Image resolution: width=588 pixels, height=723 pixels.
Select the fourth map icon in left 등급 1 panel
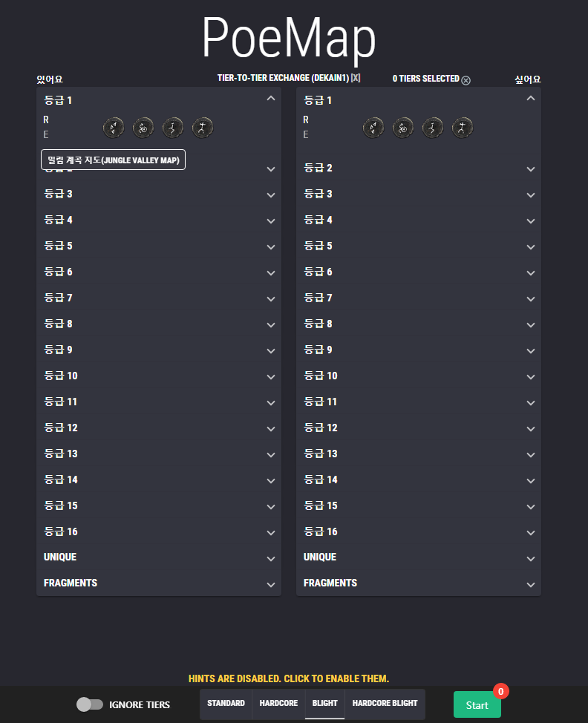click(x=203, y=128)
